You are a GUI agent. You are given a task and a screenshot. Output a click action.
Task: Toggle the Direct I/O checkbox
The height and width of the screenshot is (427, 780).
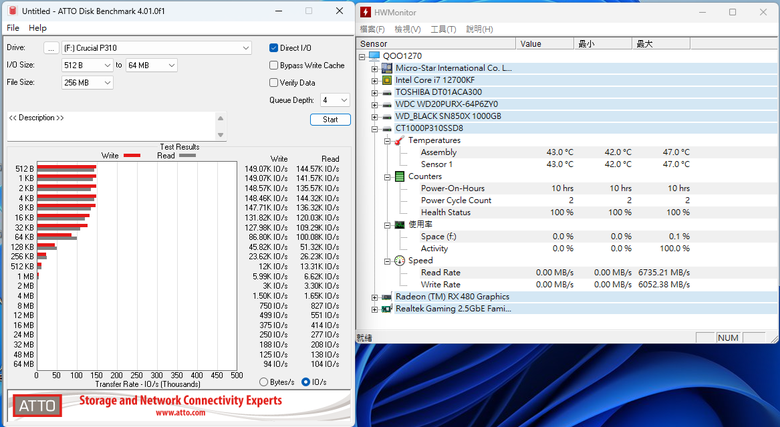273,48
